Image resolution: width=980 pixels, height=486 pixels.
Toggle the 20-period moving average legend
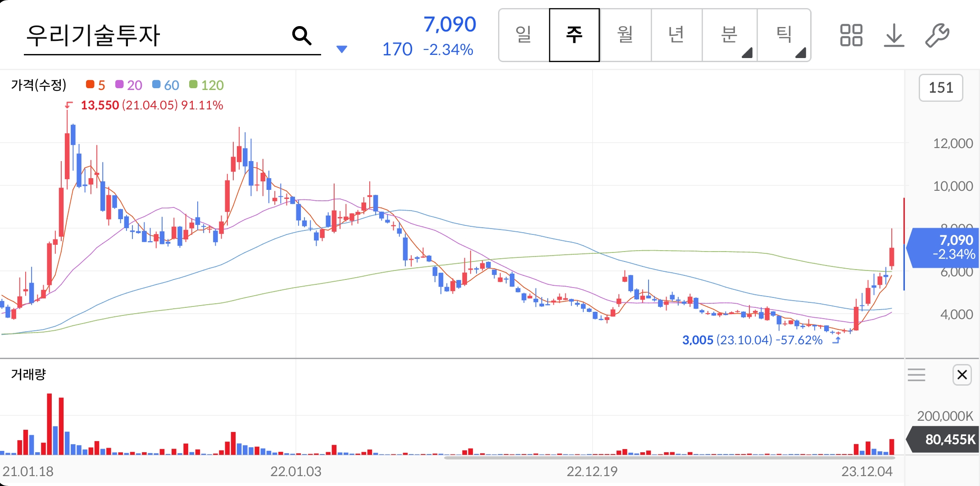(129, 85)
